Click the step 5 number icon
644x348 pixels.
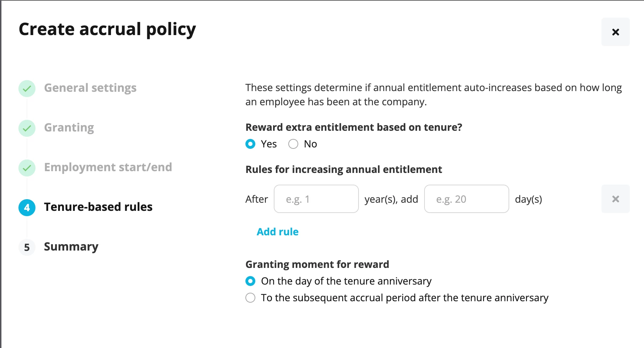(x=27, y=247)
